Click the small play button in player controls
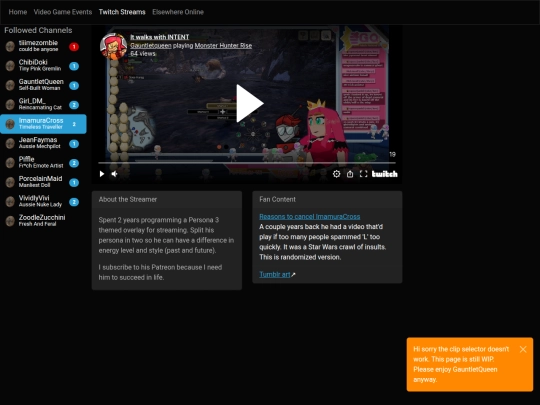 pos(102,174)
